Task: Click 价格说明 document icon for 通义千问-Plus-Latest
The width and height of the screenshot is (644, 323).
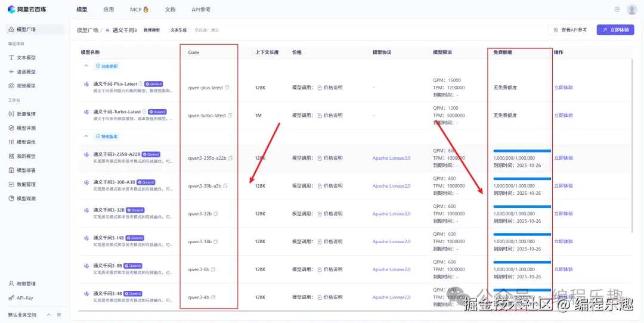Action: [x=320, y=88]
